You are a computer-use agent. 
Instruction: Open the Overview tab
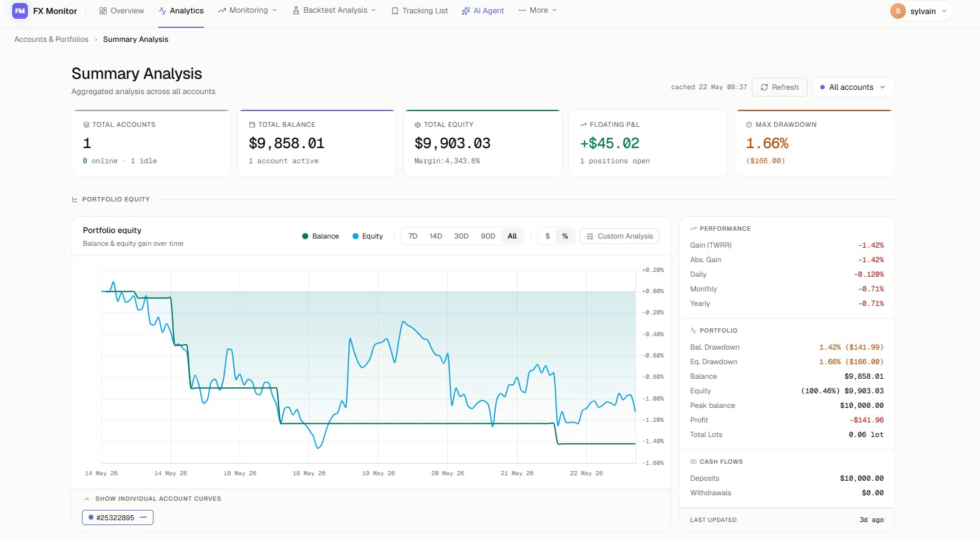121,11
